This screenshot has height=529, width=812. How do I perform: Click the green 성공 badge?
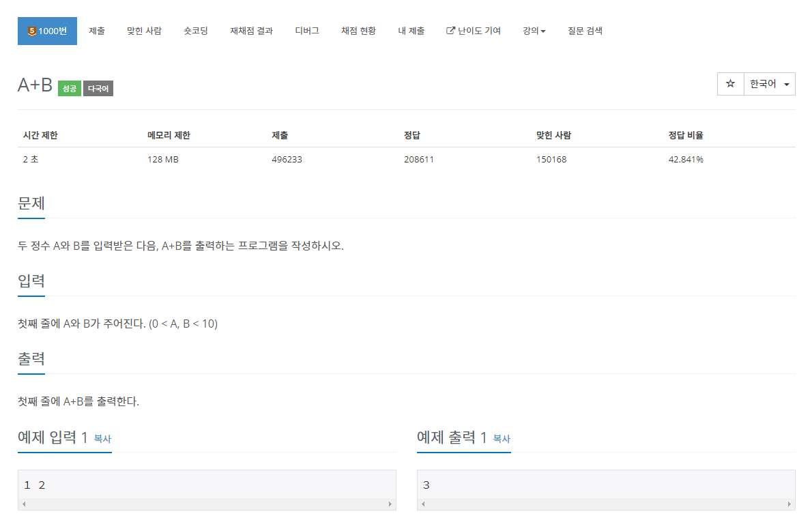(x=70, y=89)
